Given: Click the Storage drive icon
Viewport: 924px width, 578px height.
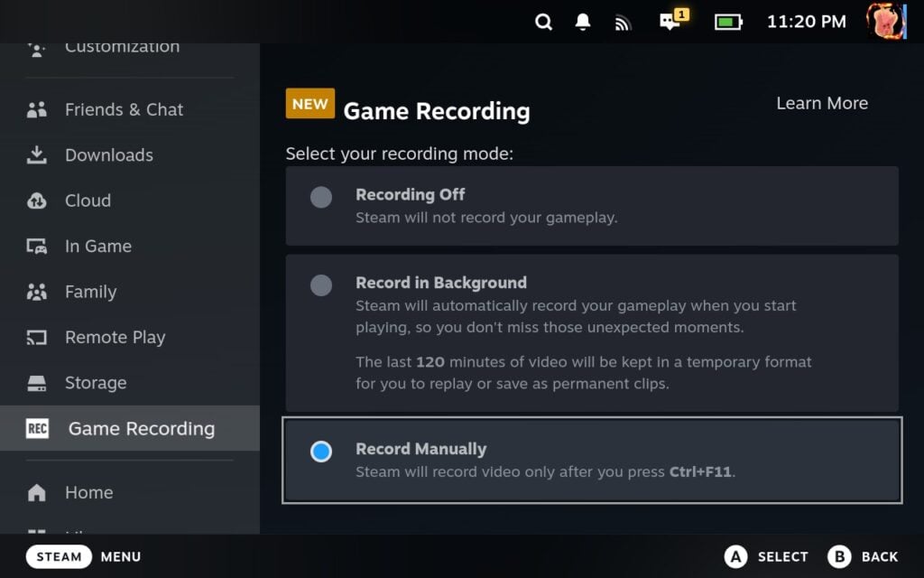Looking at the screenshot, I should pyautogui.click(x=36, y=383).
